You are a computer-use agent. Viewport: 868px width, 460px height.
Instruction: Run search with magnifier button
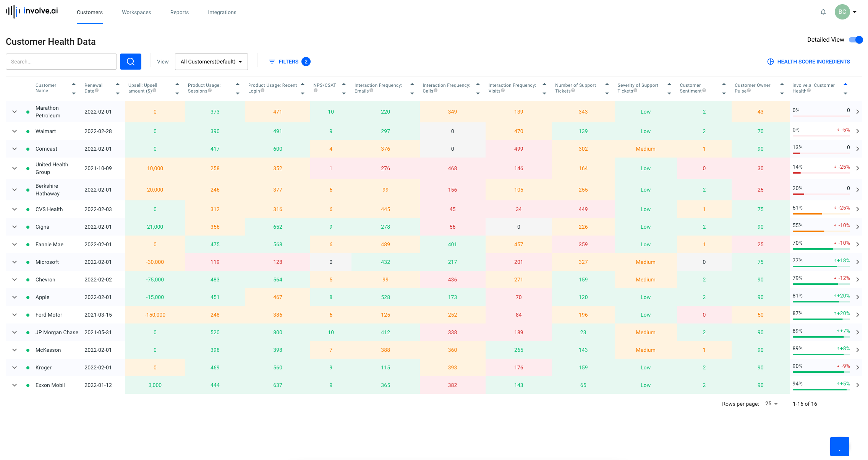tap(131, 62)
